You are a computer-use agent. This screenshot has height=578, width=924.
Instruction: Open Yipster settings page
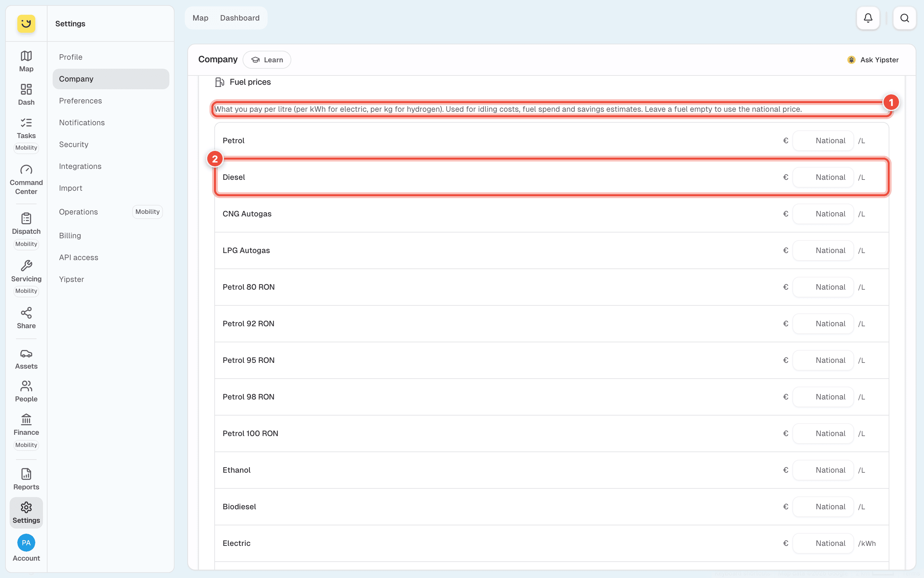point(111,279)
